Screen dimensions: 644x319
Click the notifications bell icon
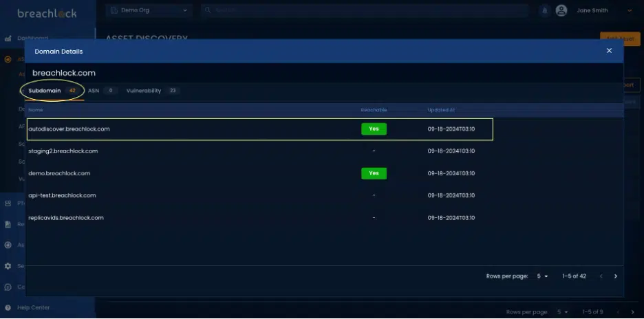pos(545,11)
